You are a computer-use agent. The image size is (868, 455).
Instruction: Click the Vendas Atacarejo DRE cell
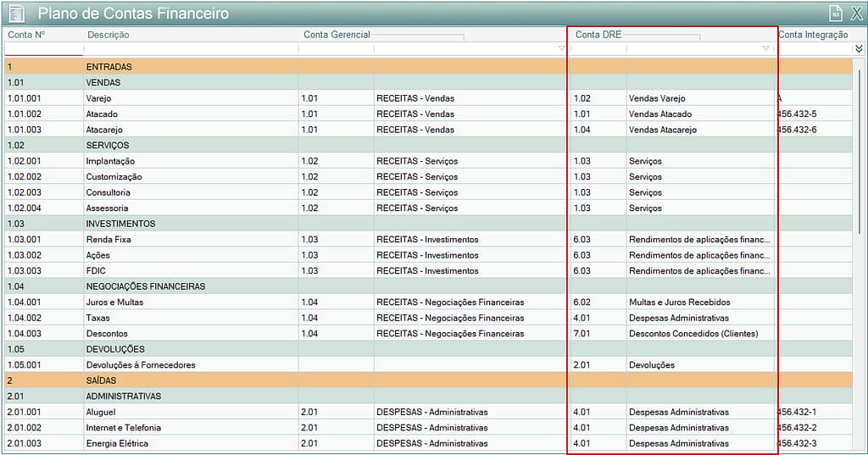[699, 130]
